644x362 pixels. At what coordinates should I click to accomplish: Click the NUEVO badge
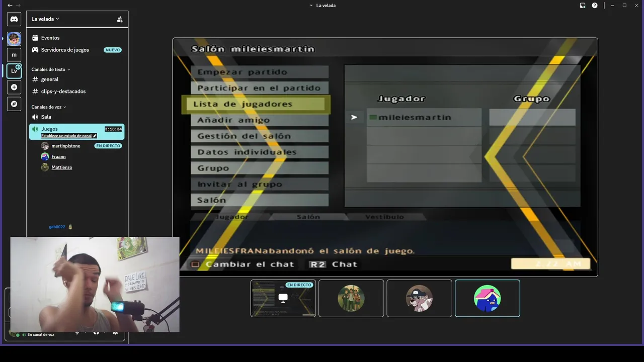(x=113, y=50)
